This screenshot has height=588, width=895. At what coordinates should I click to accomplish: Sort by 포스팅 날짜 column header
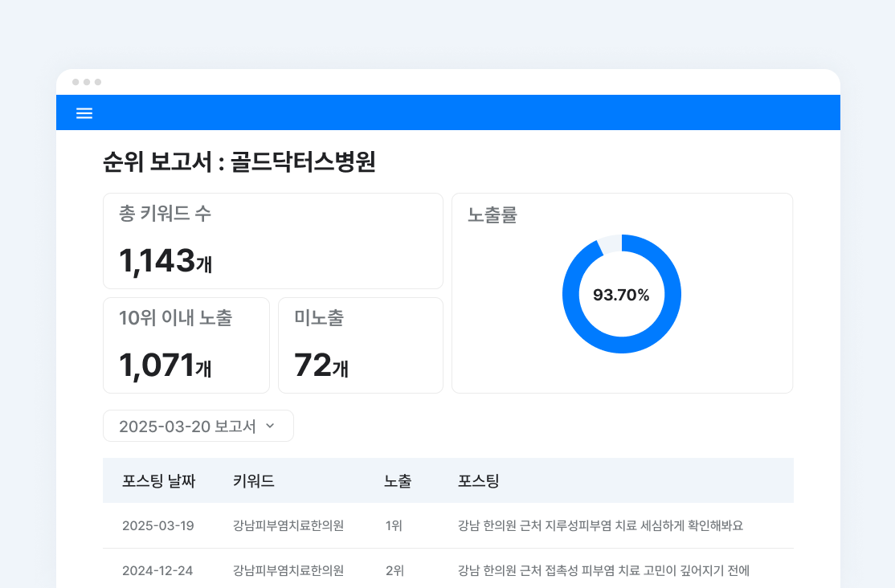coord(159,481)
